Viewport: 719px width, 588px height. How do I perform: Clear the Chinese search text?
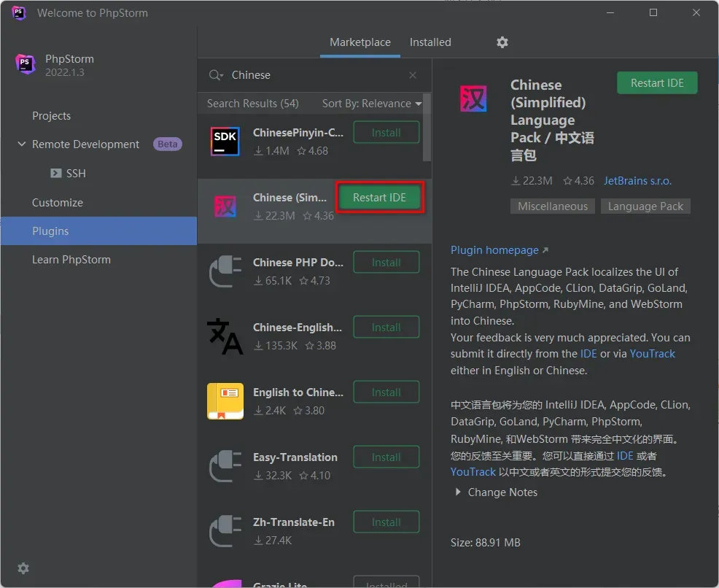coord(413,74)
